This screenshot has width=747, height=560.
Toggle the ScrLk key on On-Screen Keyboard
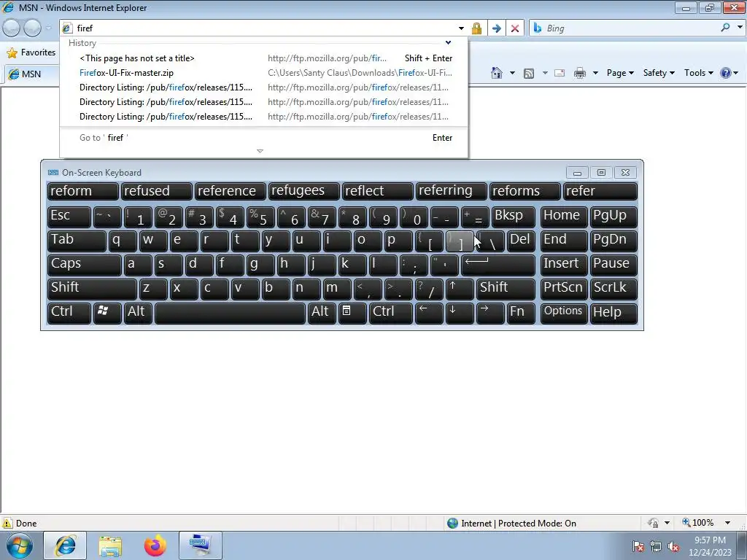614,289
